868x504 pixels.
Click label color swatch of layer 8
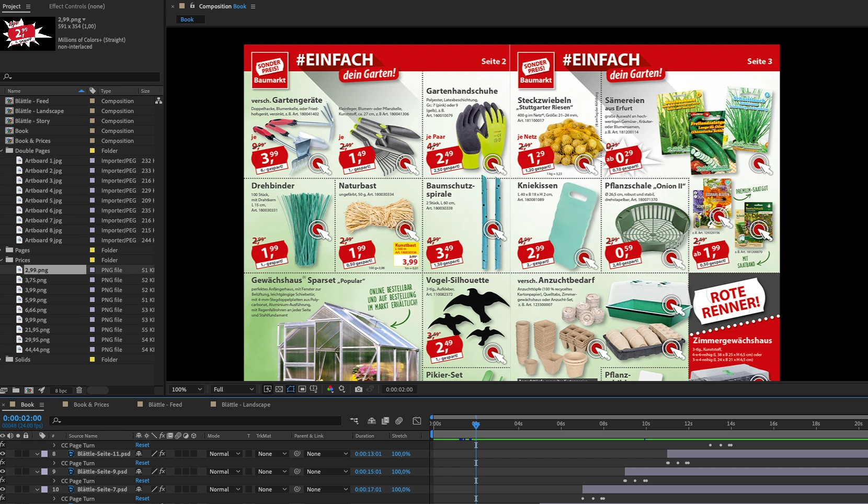pos(44,454)
